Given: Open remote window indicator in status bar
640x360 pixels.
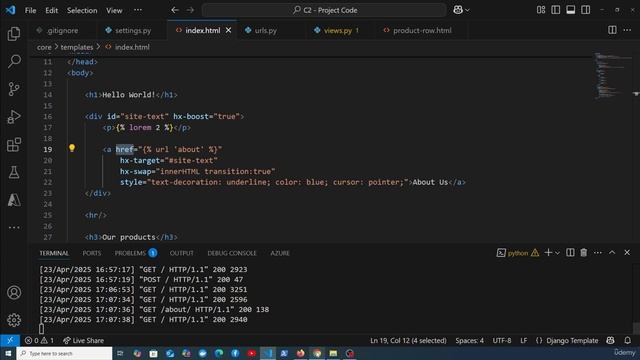Looking at the screenshot, I should point(10,340).
